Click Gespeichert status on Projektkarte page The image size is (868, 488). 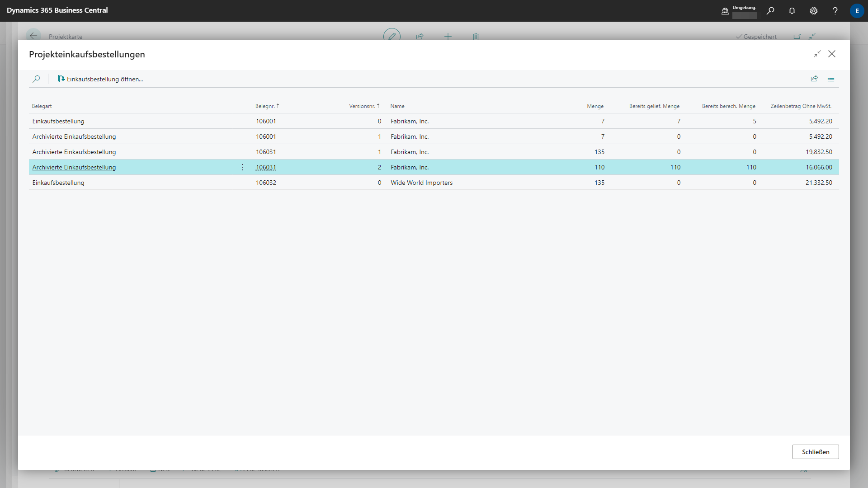[x=756, y=37]
